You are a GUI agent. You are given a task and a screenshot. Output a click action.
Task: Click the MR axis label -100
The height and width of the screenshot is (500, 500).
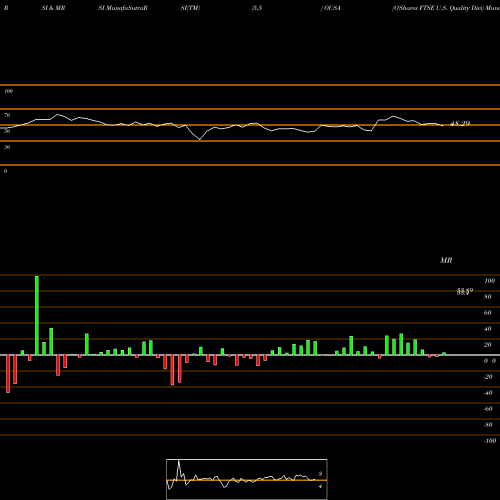(490, 441)
